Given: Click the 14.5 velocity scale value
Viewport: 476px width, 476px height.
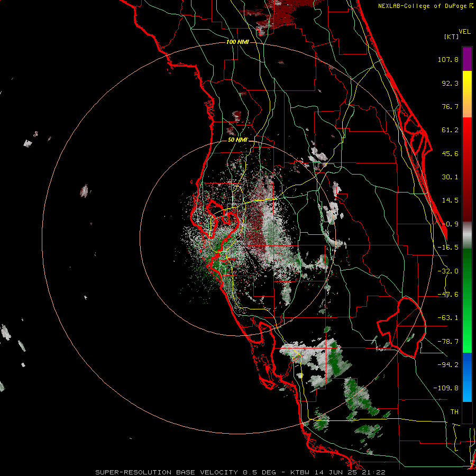Looking at the screenshot, I should click(450, 200).
